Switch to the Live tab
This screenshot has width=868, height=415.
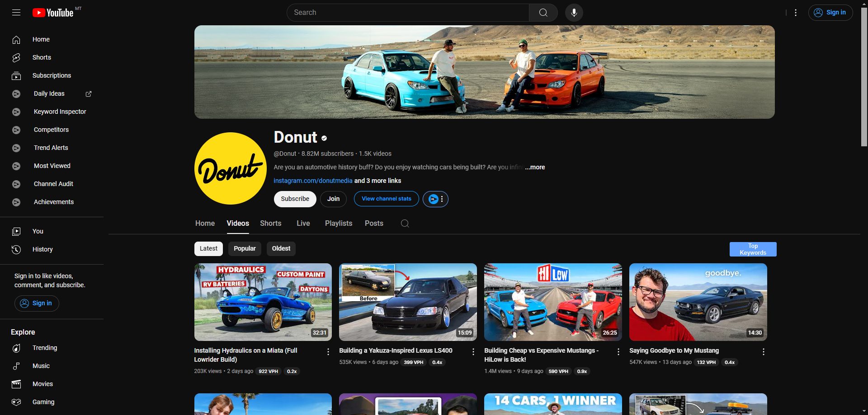click(303, 224)
